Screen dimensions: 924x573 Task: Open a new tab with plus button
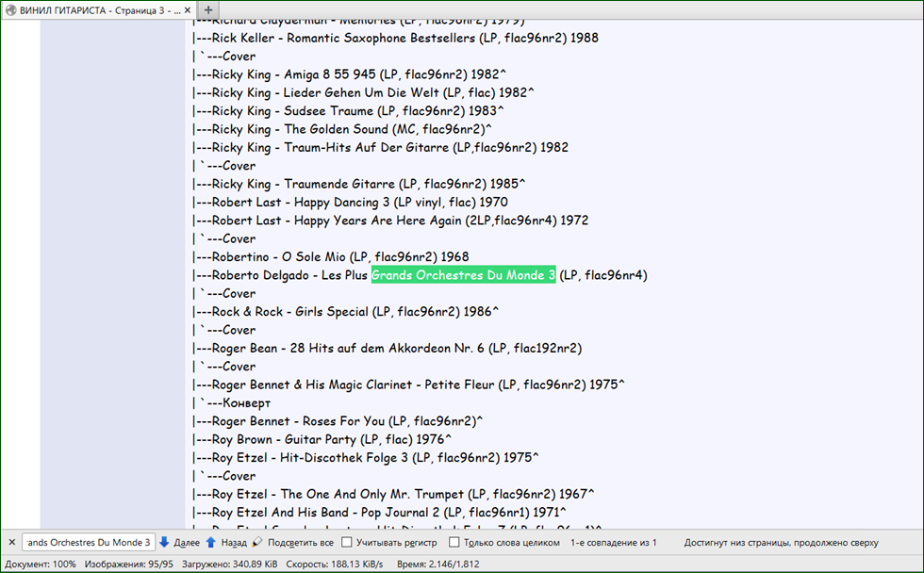208,10
